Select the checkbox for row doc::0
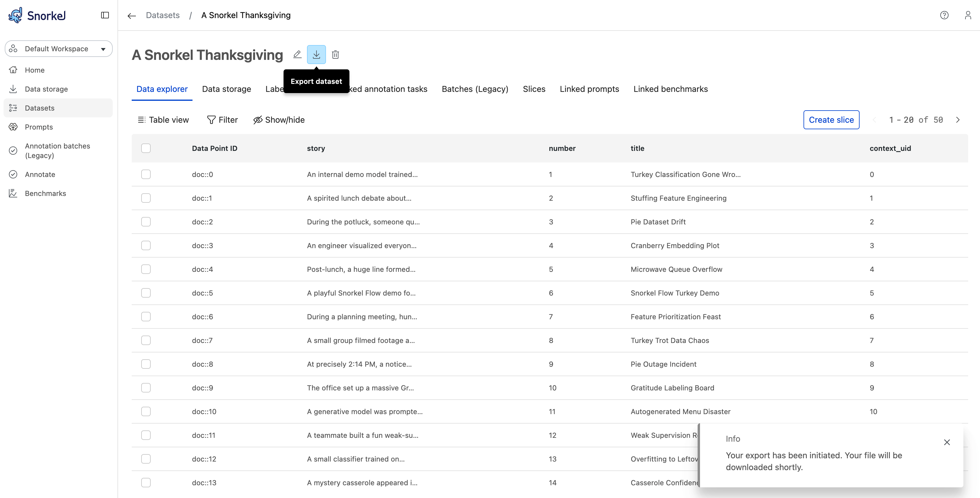The image size is (980, 498). 146,175
